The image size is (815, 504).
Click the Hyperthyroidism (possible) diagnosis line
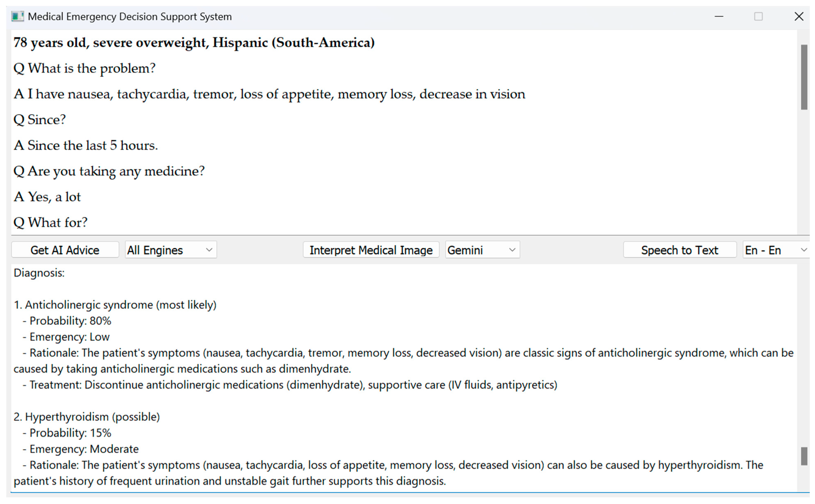pyautogui.click(x=87, y=417)
